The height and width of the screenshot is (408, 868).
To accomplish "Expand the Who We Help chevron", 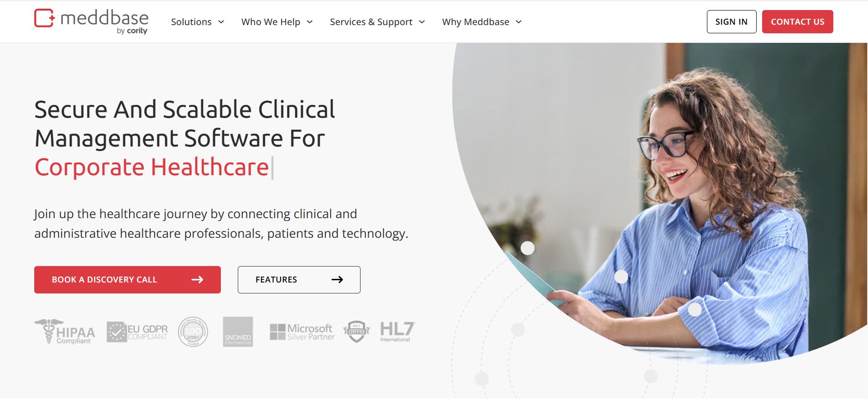I will pos(310,22).
